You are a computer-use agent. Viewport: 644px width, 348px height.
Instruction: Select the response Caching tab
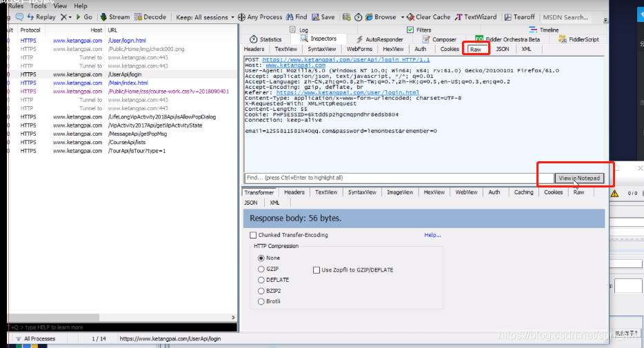[x=523, y=192]
